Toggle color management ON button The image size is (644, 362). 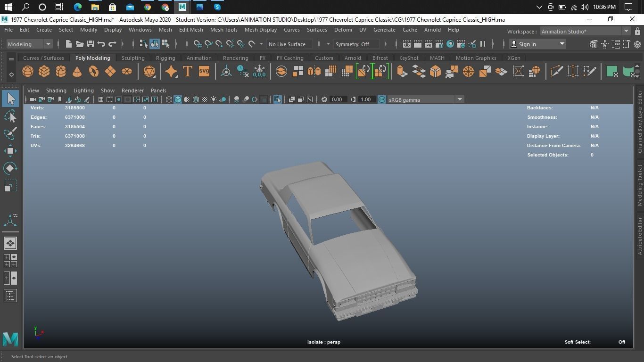point(382,99)
